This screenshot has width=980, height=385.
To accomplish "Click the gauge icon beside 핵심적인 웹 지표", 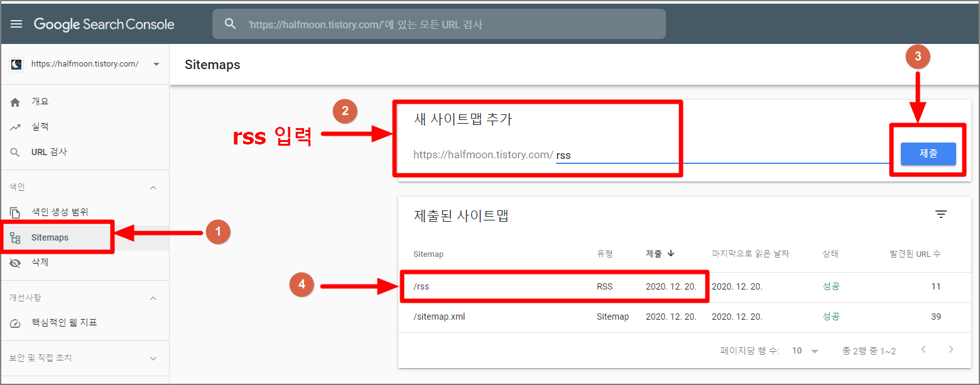I will (16, 323).
